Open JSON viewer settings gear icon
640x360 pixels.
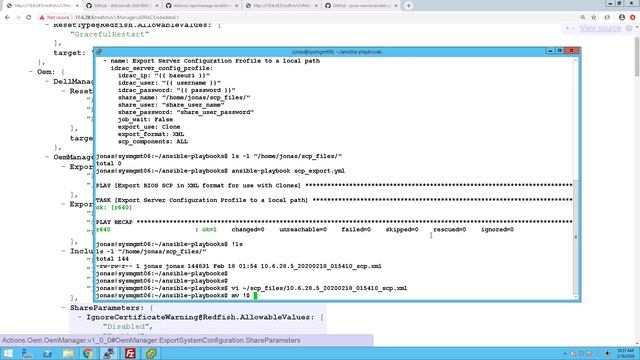tap(629, 28)
